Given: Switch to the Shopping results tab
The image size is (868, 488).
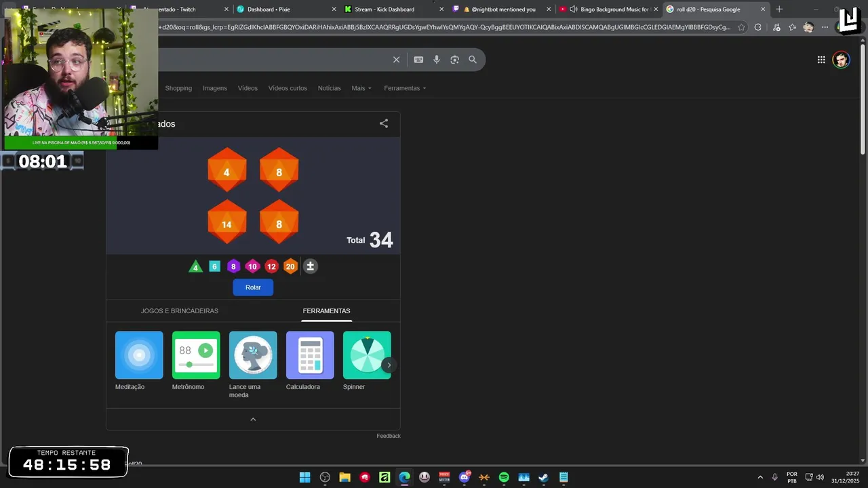Looking at the screenshot, I should (178, 88).
